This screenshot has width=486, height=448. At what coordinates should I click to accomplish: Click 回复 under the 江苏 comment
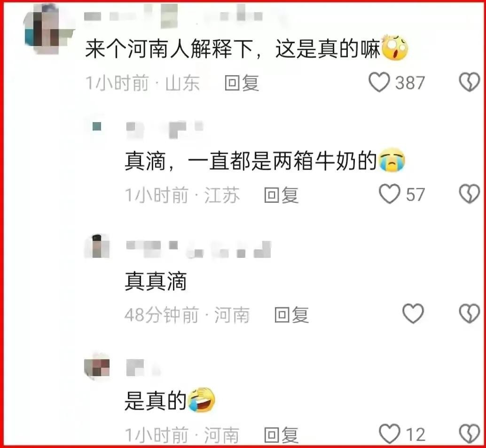(281, 195)
